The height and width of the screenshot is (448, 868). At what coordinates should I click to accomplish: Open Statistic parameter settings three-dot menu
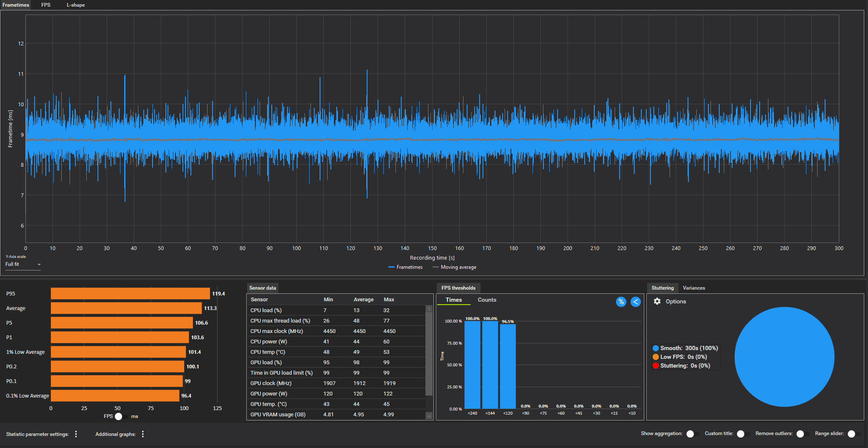(x=76, y=434)
